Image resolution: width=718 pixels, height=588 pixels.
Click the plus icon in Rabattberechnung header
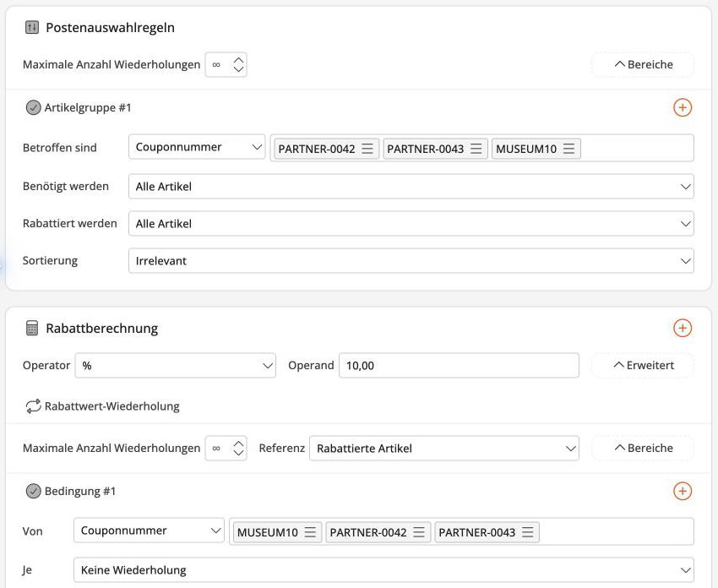coord(683,328)
